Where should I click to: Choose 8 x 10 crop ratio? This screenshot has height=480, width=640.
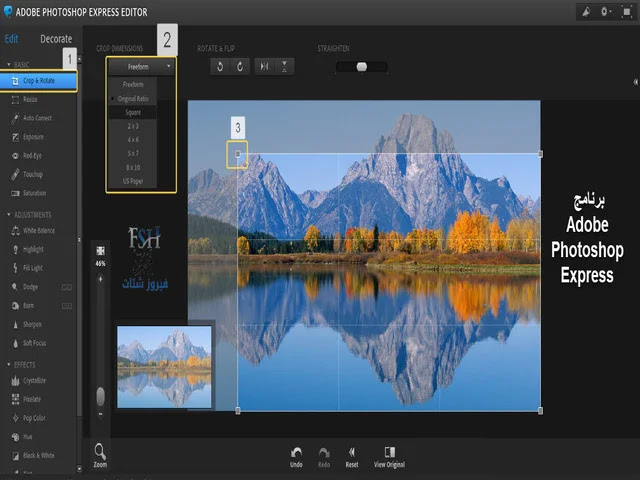[x=133, y=167]
